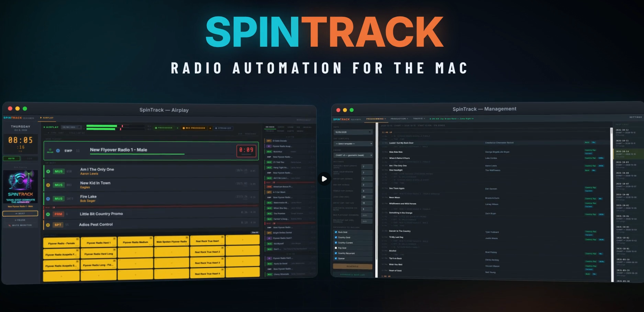
Task: Click the On Air indicator in now playing row
Action: [50, 151]
